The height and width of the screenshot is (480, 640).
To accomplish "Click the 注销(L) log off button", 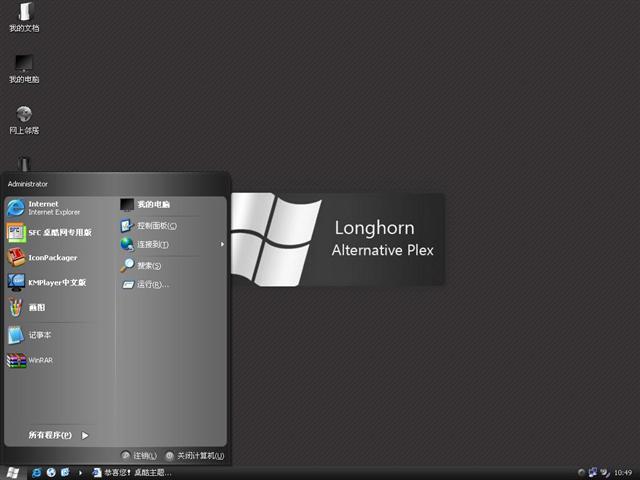I will [x=139, y=456].
